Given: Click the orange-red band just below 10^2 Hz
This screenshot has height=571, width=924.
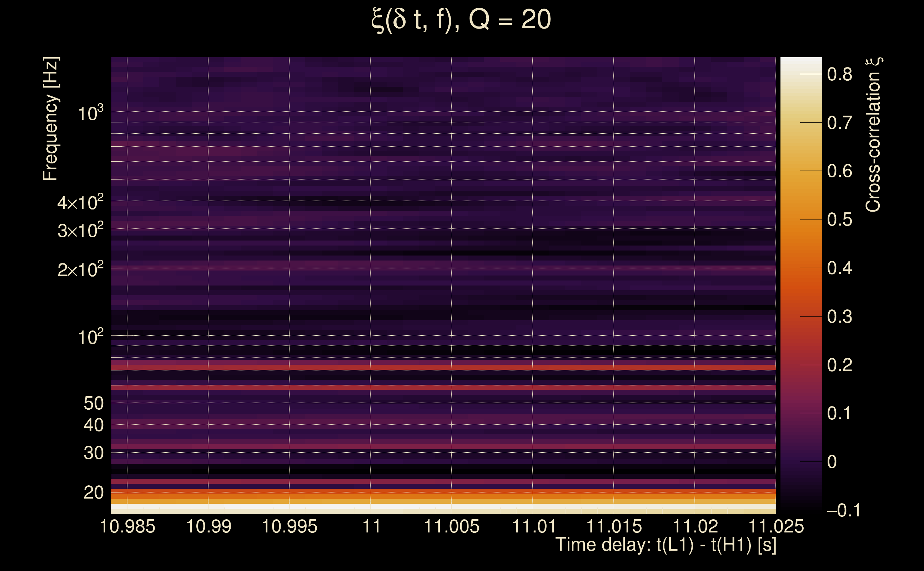Looking at the screenshot, I should pyautogui.click(x=442, y=368).
